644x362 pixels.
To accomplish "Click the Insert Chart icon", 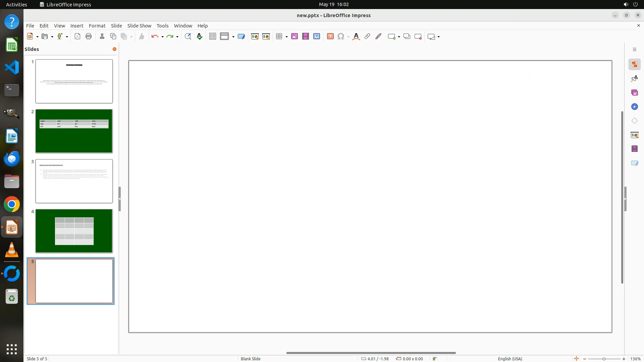I will [317, 37].
